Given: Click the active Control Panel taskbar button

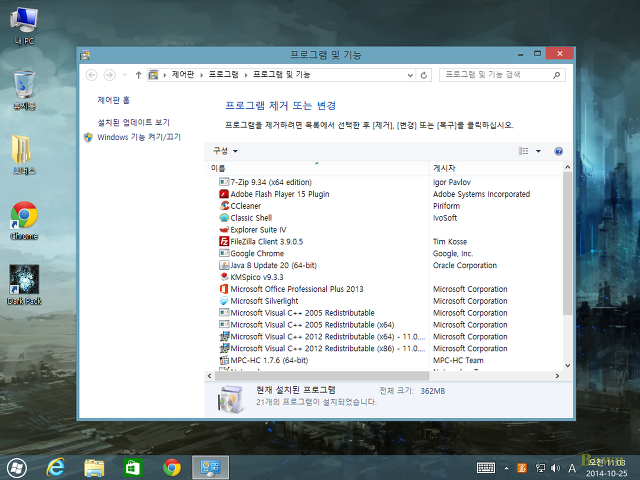Looking at the screenshot, I should 211,467.
